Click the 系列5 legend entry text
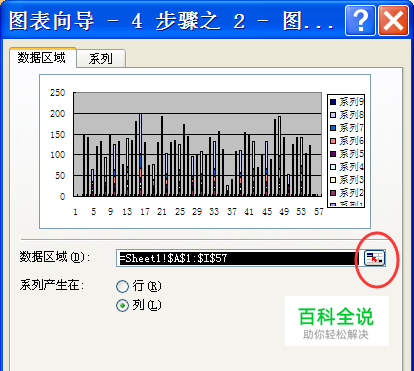This screenshot has width=414, height=371. click(x=351, y=154)
